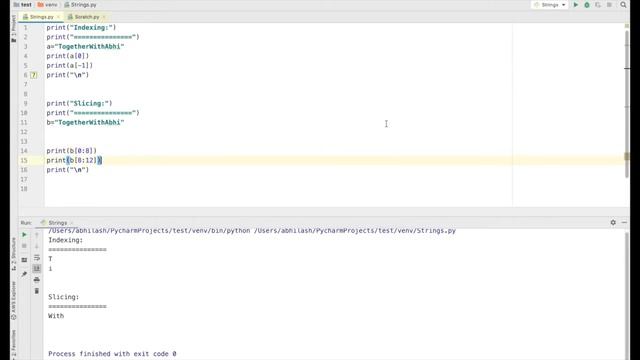The height and width of the screenshot is (360, 640).
Task: Start debugging with the green bug icon
Action: (587, 5)
